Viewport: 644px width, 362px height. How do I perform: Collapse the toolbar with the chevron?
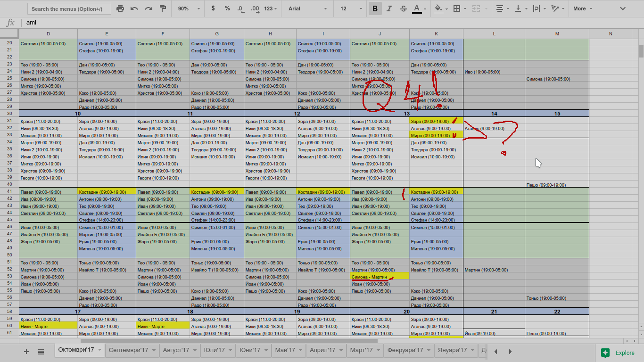622,8
